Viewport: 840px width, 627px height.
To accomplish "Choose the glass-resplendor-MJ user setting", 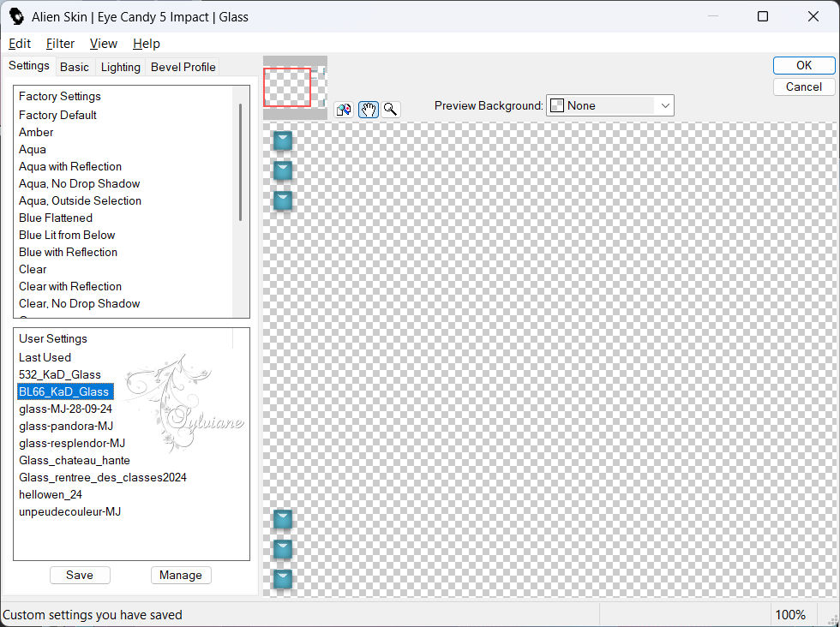I will (x=72, y=443).
